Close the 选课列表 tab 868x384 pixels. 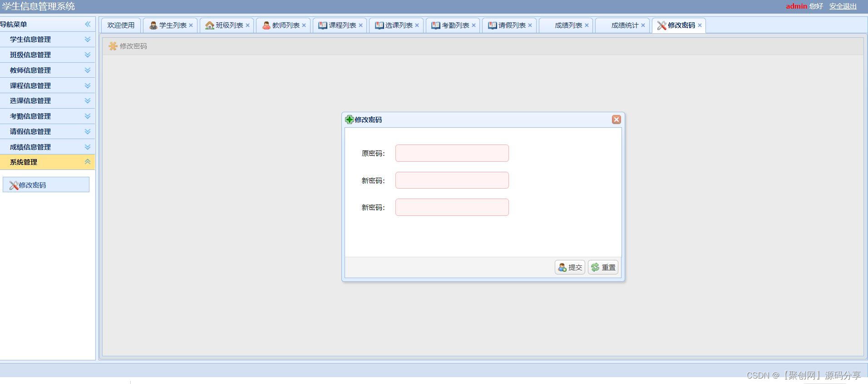click(x=417, y=25)
